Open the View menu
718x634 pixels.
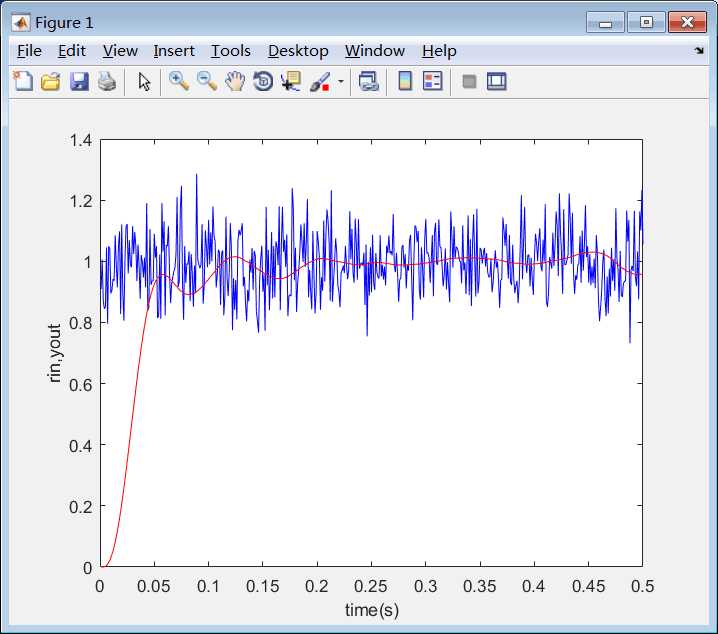120,51
